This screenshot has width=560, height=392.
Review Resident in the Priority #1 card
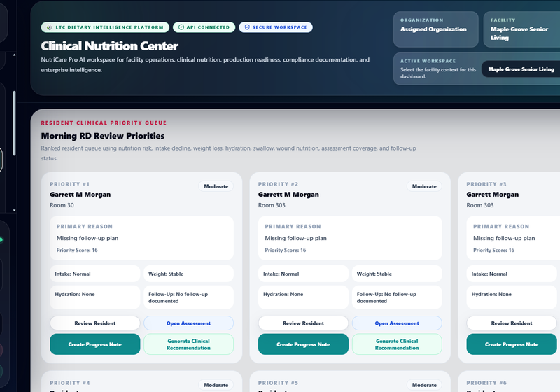[x=95, y=323]
